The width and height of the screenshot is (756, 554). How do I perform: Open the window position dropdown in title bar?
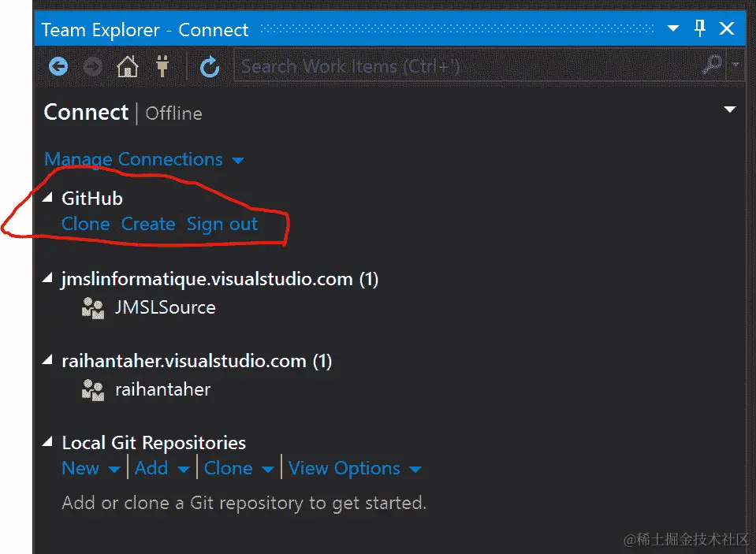(x=673, y=28)
